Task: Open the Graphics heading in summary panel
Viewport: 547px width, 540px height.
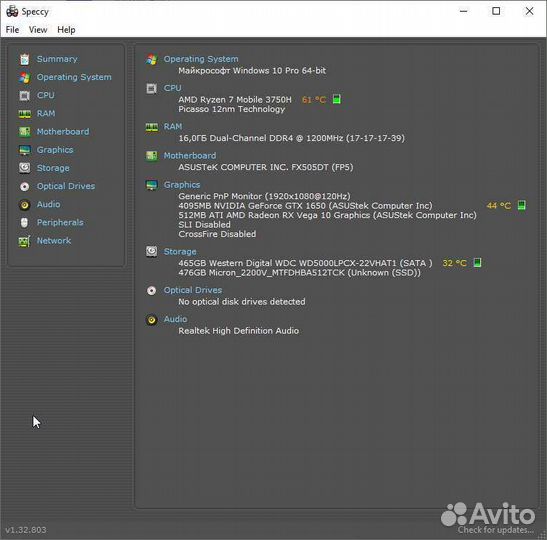Action: tap(182, 185)
